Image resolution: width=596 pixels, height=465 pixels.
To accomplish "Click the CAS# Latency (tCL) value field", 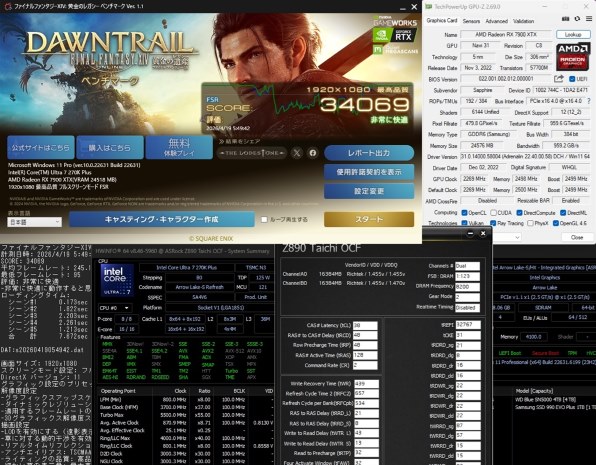I will click(x=365, y=325).
